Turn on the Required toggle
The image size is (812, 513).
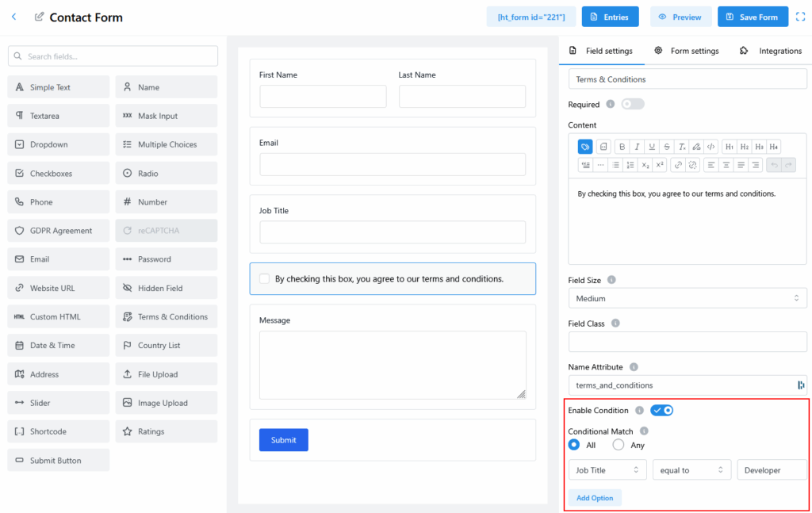click(x=633, y=104)
